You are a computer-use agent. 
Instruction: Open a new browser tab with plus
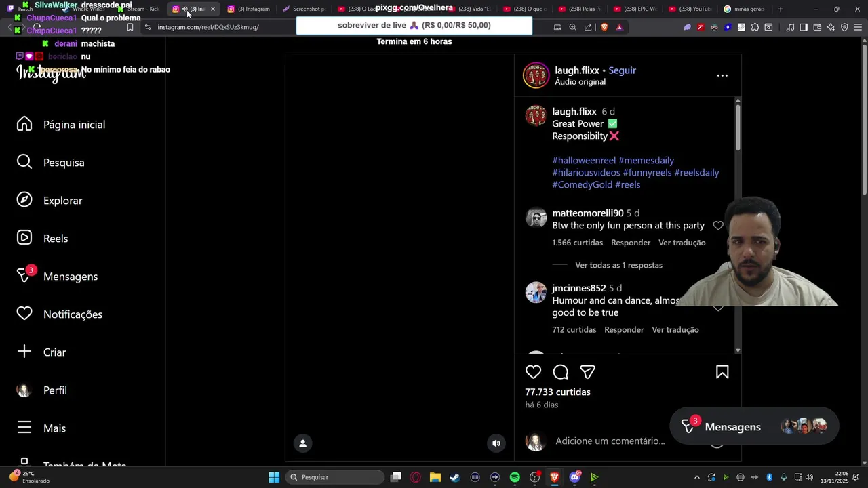click(781, 9)
